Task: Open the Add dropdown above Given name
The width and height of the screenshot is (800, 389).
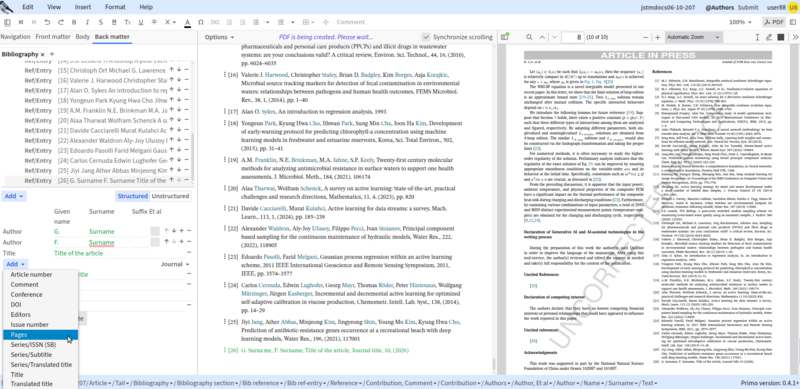Action: coord(14,196)
